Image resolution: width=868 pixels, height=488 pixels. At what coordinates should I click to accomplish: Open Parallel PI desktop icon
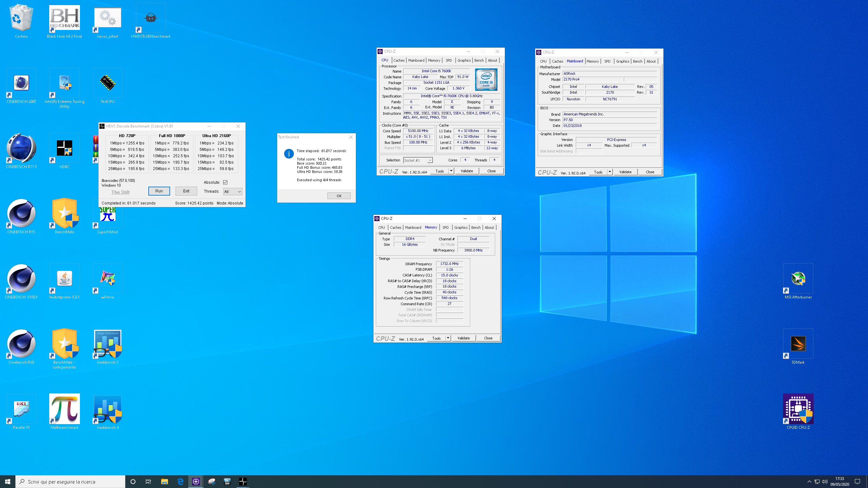(21, 412)
